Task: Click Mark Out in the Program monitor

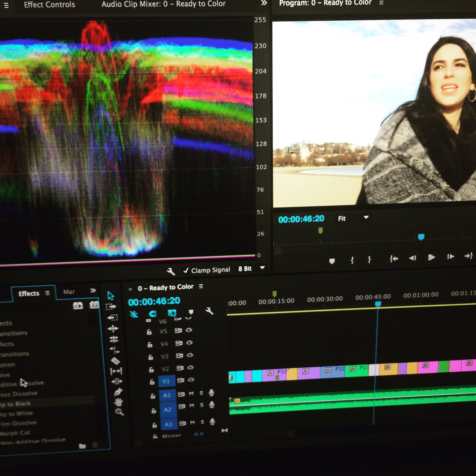Action: [x=369, y=259]
